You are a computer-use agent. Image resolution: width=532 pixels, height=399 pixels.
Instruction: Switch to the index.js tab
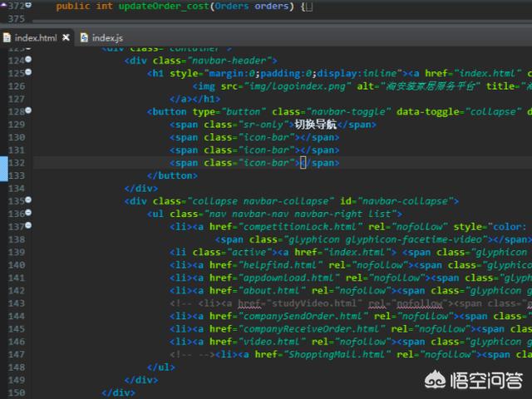point(101,37)
